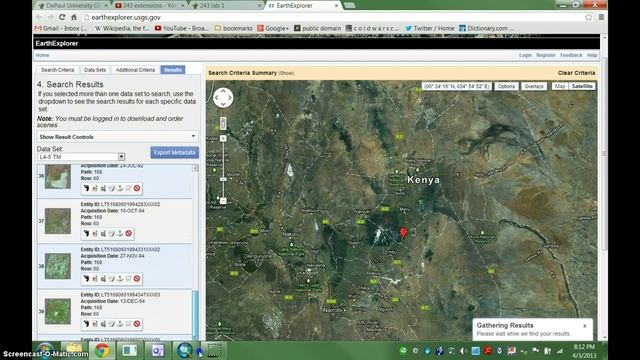The height and width of the screenshot is (360, 640).
Task: Exclude result 37 via red icon
Action: click(x=129, y=233)
